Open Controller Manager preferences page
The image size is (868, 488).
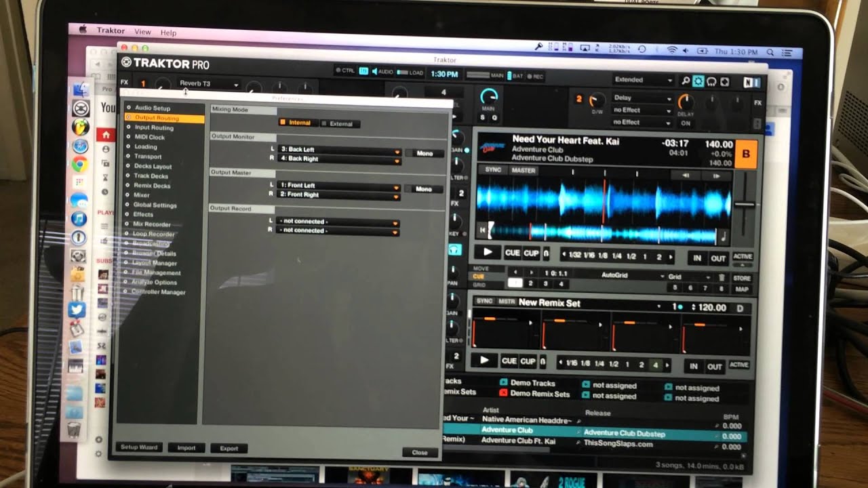click(159, 292)
